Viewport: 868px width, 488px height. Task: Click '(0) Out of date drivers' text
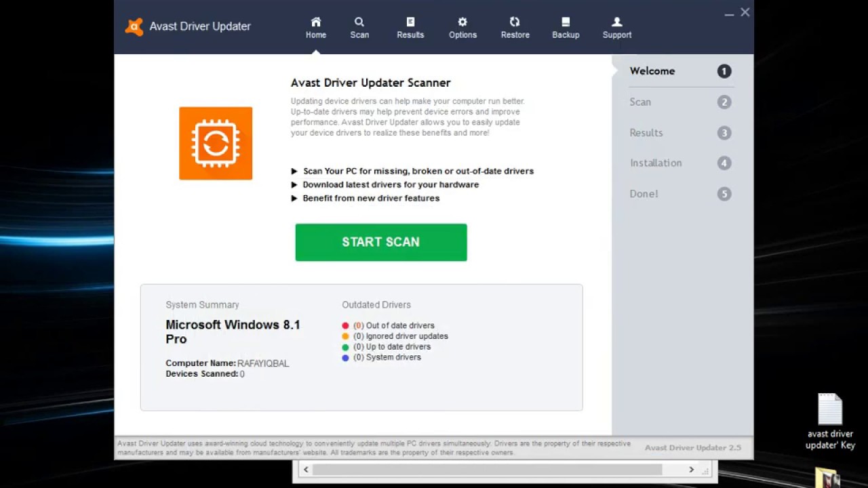394,326
